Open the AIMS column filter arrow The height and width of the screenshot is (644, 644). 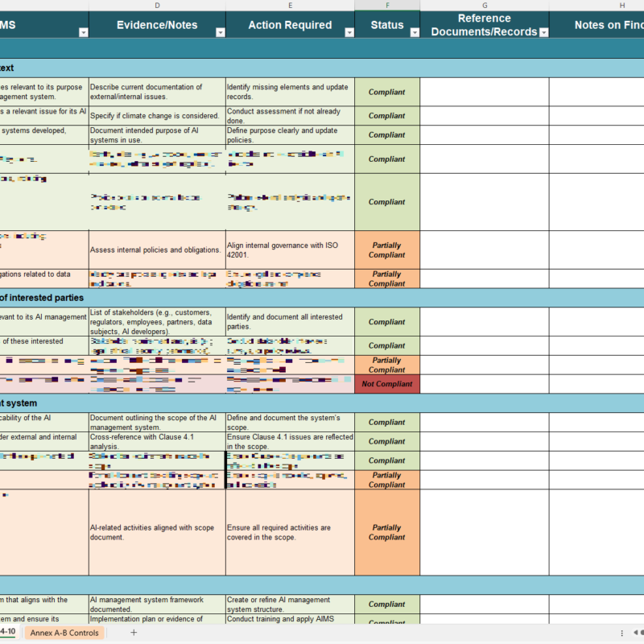83,33
